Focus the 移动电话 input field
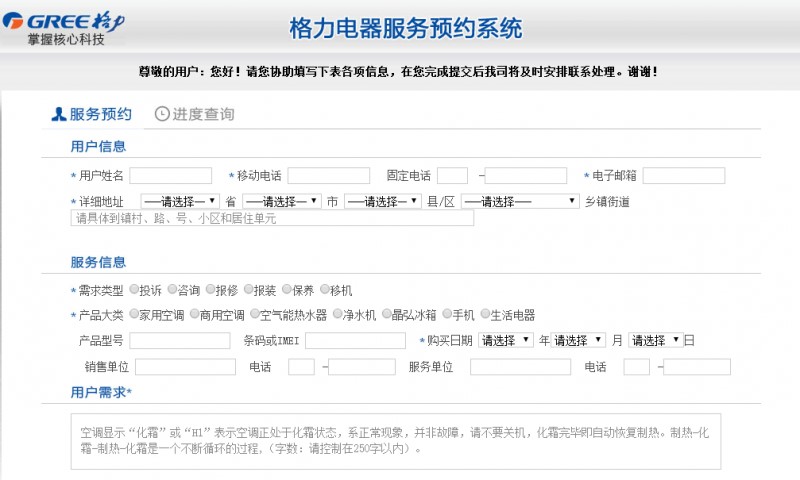Screen dimensions: 800x480 click(329, 175)
